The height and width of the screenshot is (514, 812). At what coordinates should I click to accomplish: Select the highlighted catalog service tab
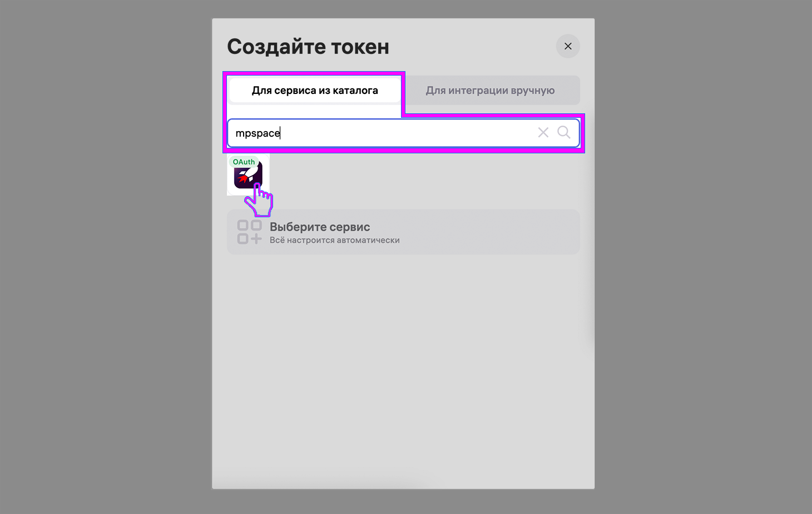(x=314, y=90)
